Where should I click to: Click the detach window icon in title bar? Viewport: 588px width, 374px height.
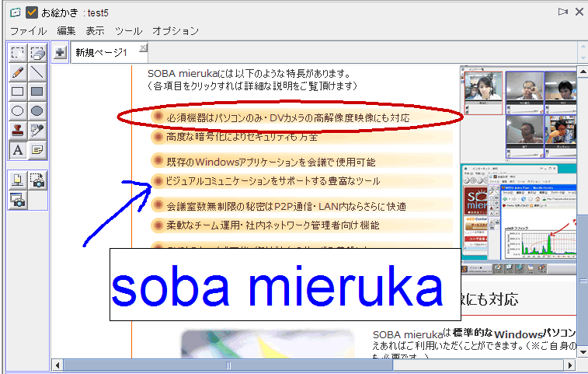coord(562,12)
